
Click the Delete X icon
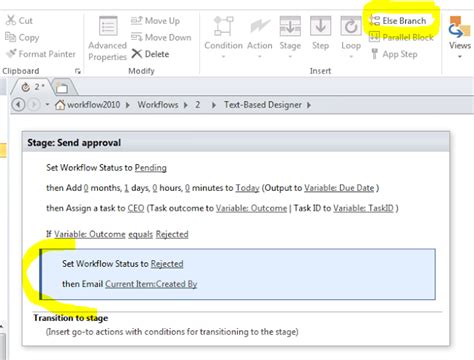point(137,53)
